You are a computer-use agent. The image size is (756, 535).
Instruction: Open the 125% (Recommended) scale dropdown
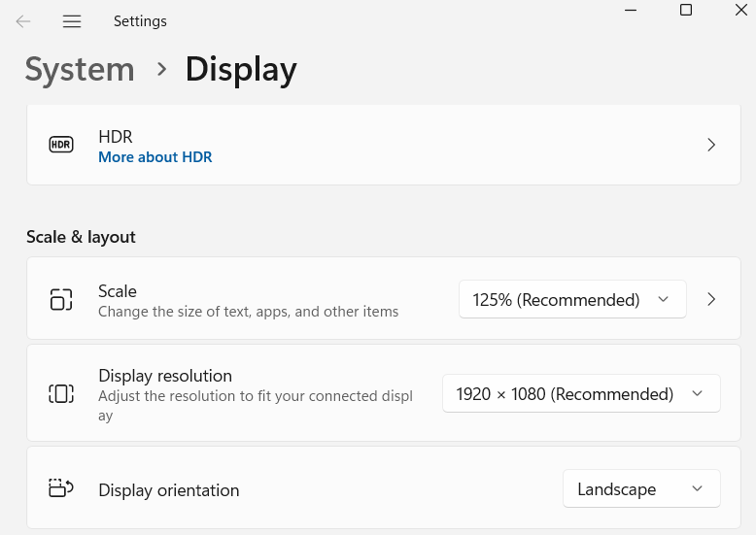click(x=571, y=299)
